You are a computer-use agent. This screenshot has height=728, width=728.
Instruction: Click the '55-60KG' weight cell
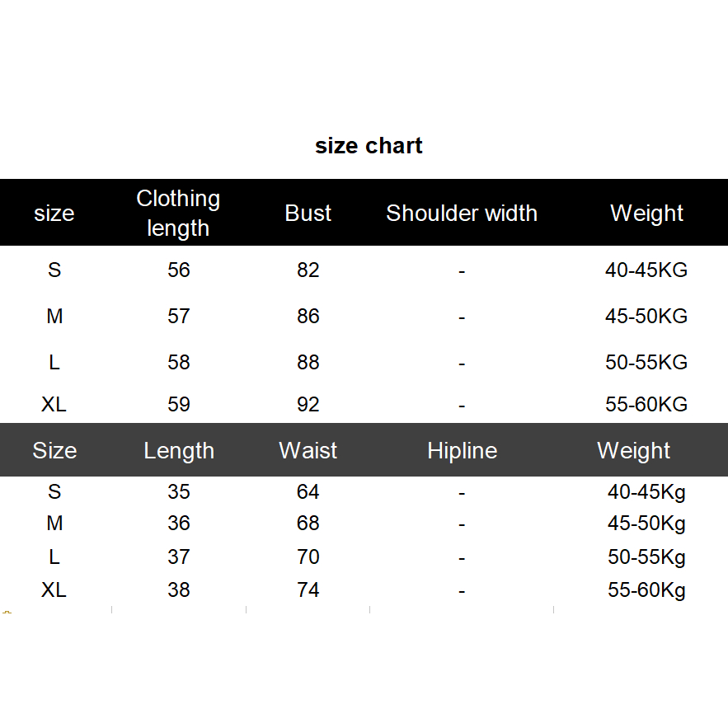pos(646,405)
